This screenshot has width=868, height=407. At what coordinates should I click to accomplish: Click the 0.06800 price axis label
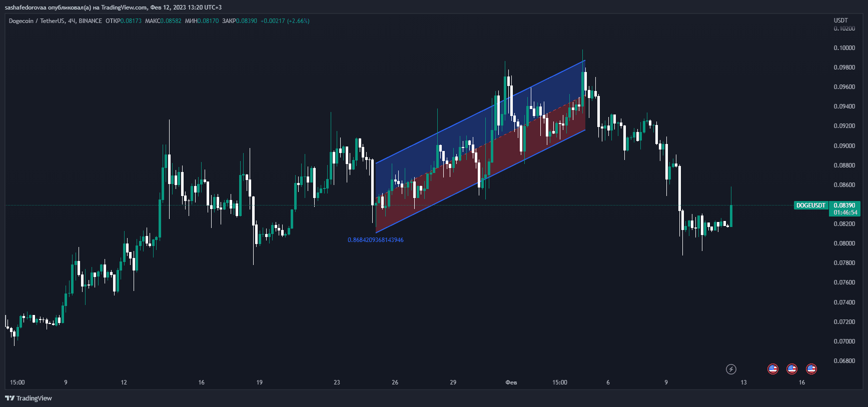[x=844, y=361]
